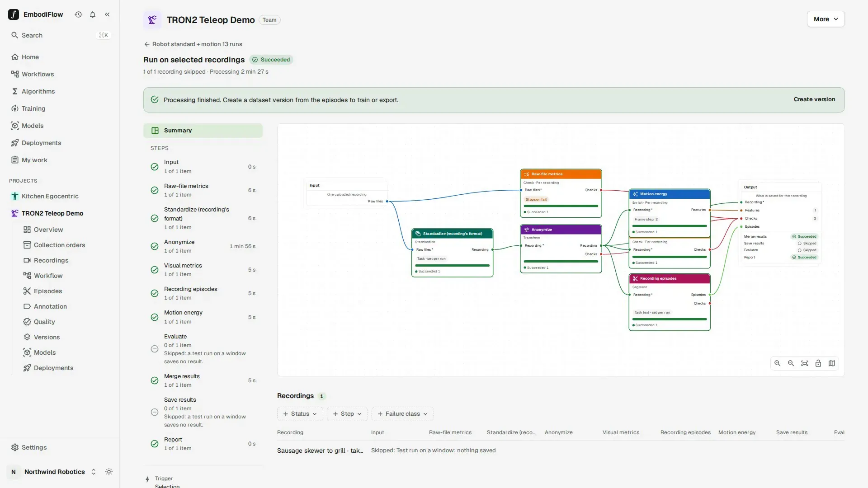Select the Summary tab
Viewport: 868px width, 488px height.
click(203, 131)
